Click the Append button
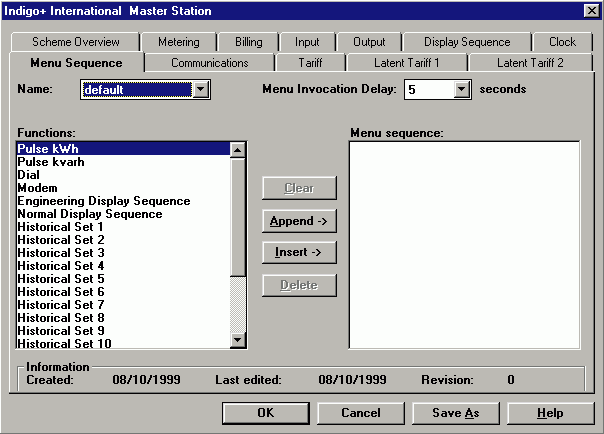The image size is (604, 434). click(x=299, y=220)
